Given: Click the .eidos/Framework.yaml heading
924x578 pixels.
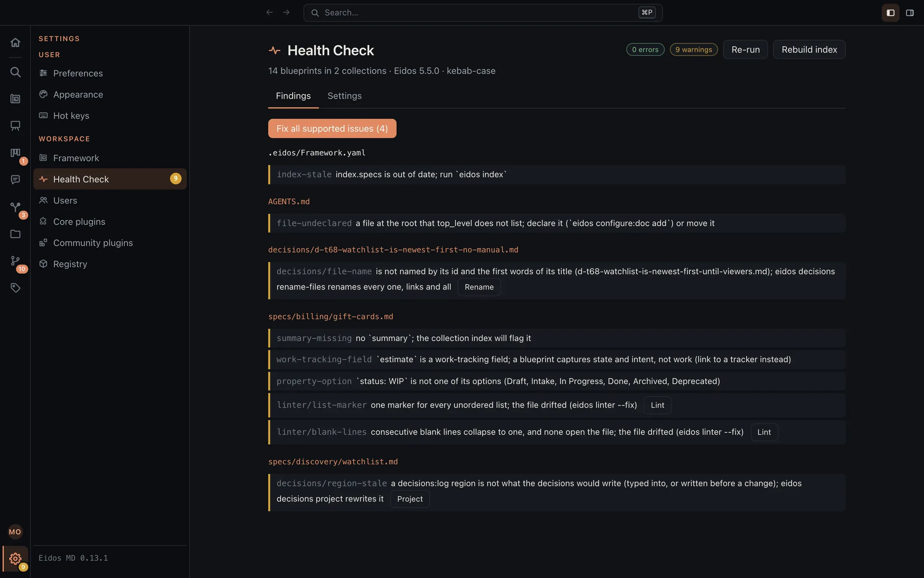Looking at the screenshot, I should 317,153.
